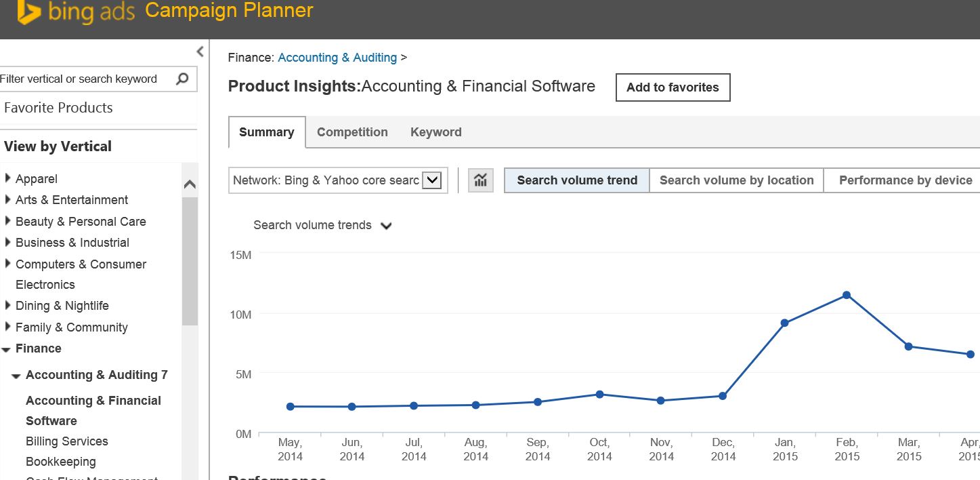Click the Mar 2015 data point

coord(908,346)
